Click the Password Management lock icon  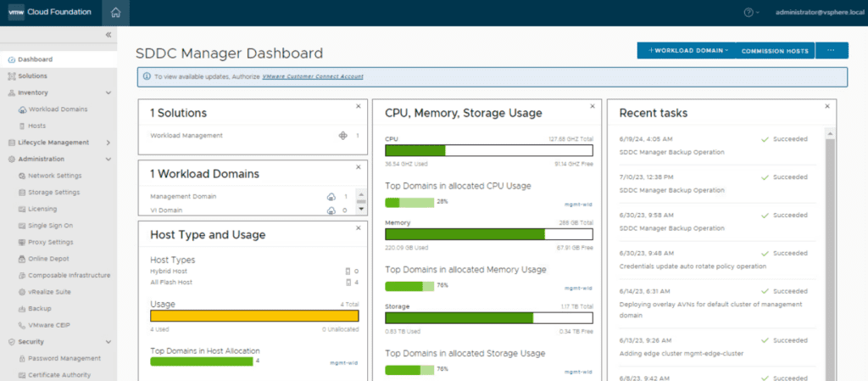click(22, 358)
